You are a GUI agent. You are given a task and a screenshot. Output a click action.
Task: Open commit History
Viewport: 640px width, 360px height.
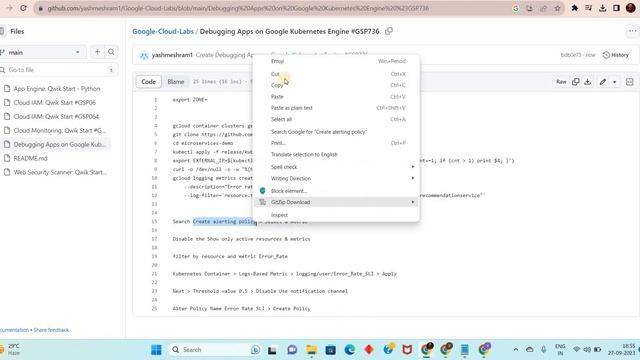pos(616,55)
